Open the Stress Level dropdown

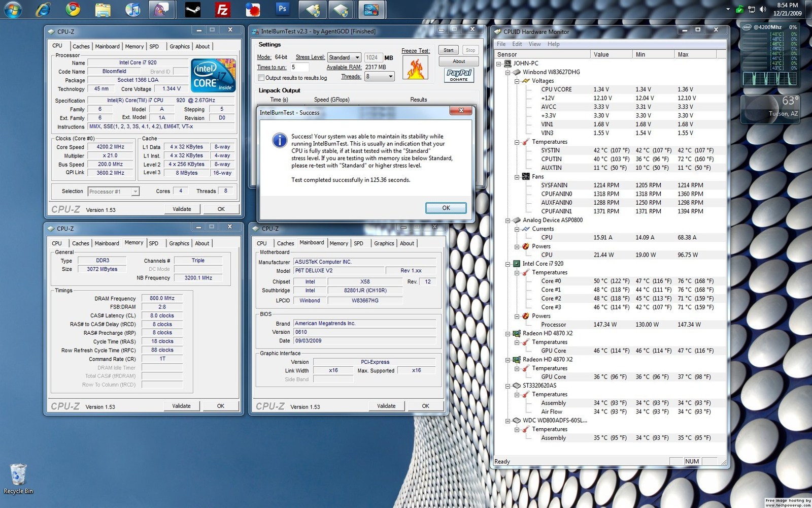click(x=344, y=57)
